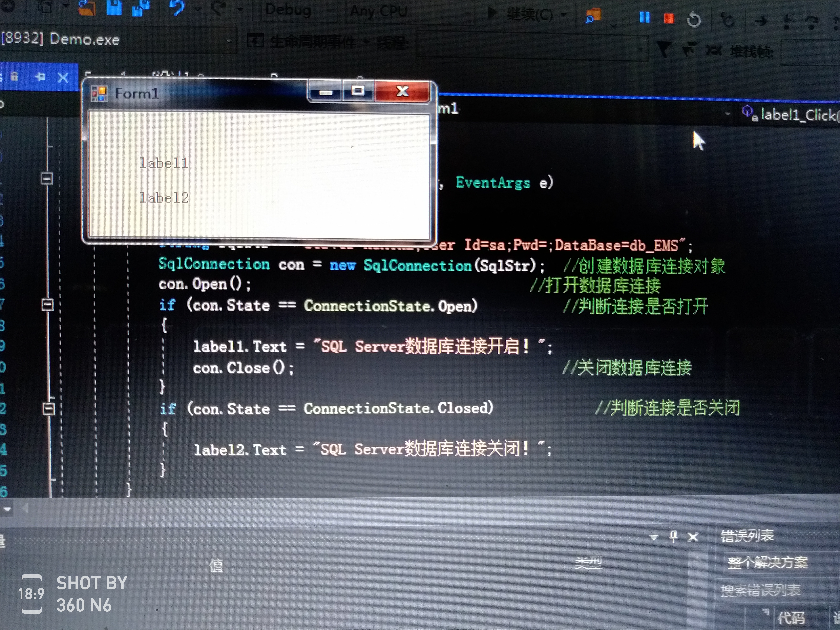Collapse the ConnectionState.Open if block
840x630 pixels.
pyautogui.click(x=47, y=304)
